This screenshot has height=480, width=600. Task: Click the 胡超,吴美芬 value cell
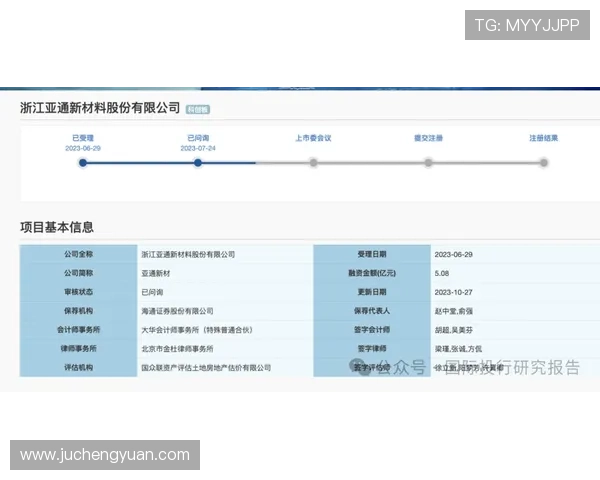(515, 330)
